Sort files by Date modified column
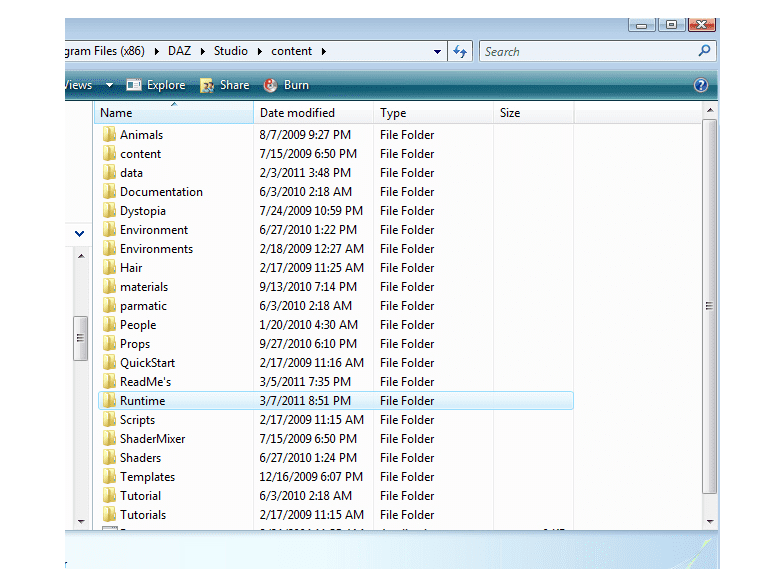Screen dimensions: 776x581 (x=297, y=113)
